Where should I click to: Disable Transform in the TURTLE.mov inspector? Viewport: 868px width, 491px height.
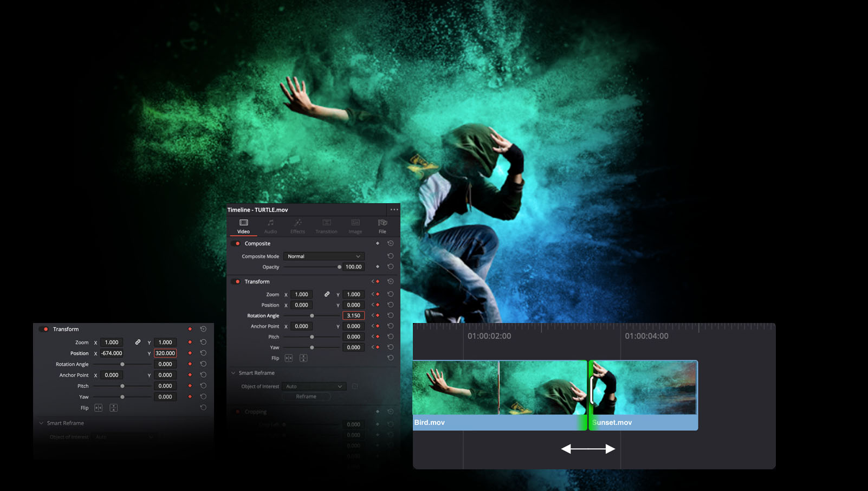pos(236,282)
